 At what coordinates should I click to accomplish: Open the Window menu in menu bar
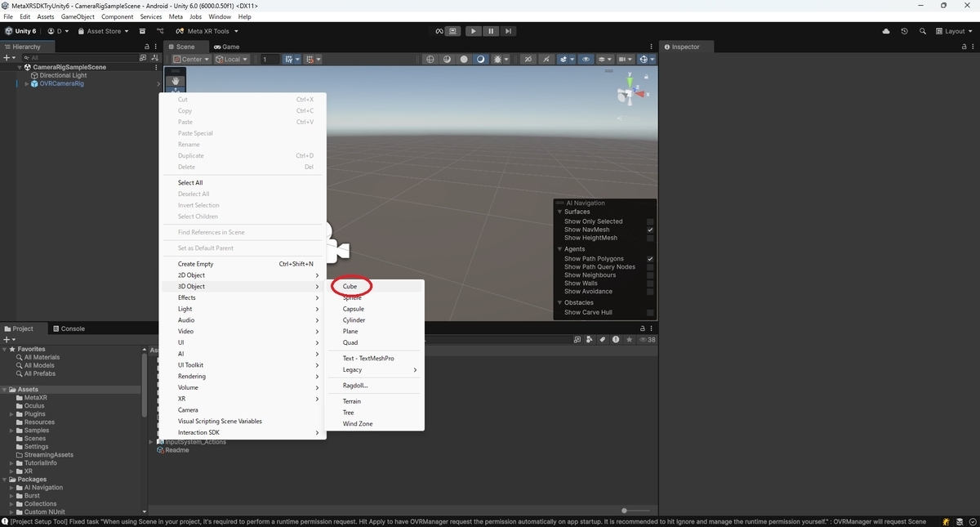[220, 16]
